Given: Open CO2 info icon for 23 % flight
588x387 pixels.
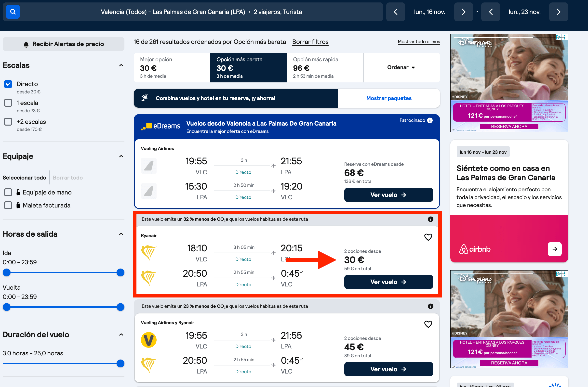Looking at the screenshot, I should (x=430, y=306).
